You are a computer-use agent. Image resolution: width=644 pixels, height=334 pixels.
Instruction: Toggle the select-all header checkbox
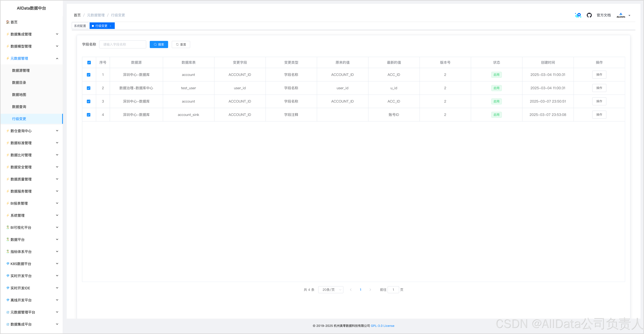click(x=89, y=63)
